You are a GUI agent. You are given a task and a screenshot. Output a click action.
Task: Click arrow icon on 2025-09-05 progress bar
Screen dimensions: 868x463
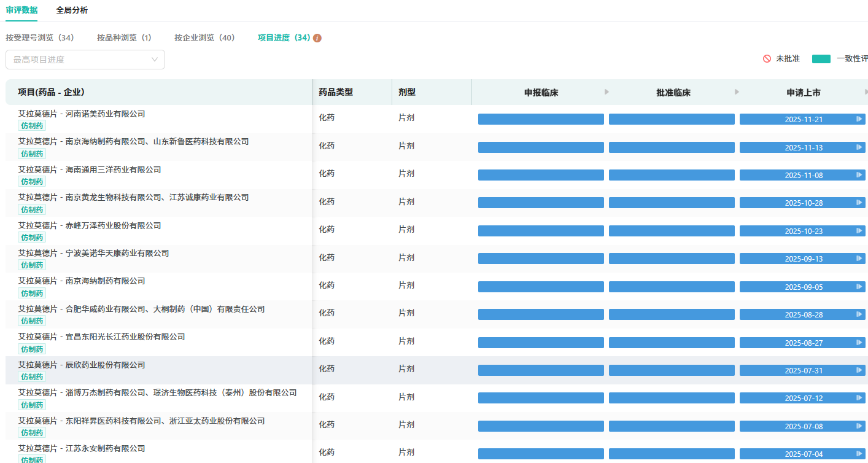(859, 287)
